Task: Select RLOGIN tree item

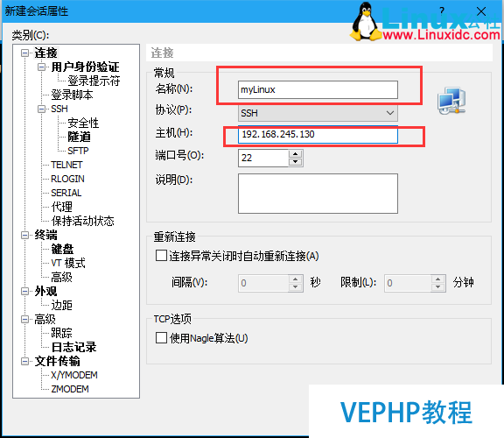Action: (67, 179)
